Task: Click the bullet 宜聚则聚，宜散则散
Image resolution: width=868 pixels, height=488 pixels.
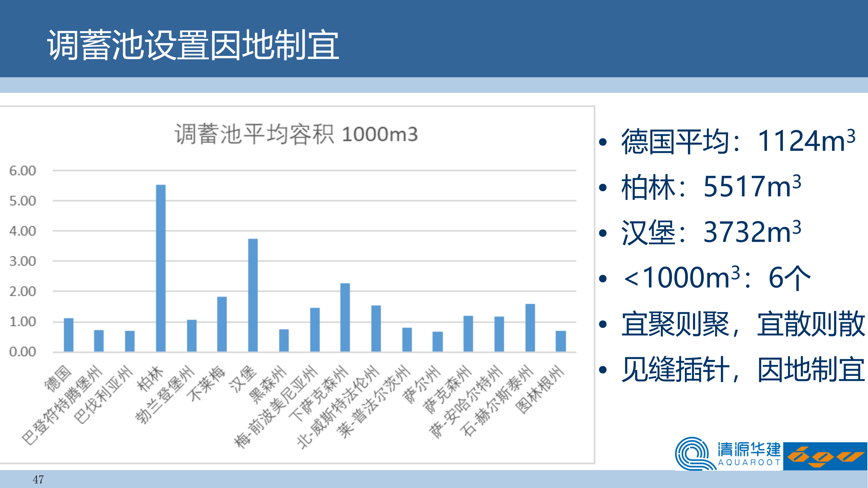Action: pos(743,324)
